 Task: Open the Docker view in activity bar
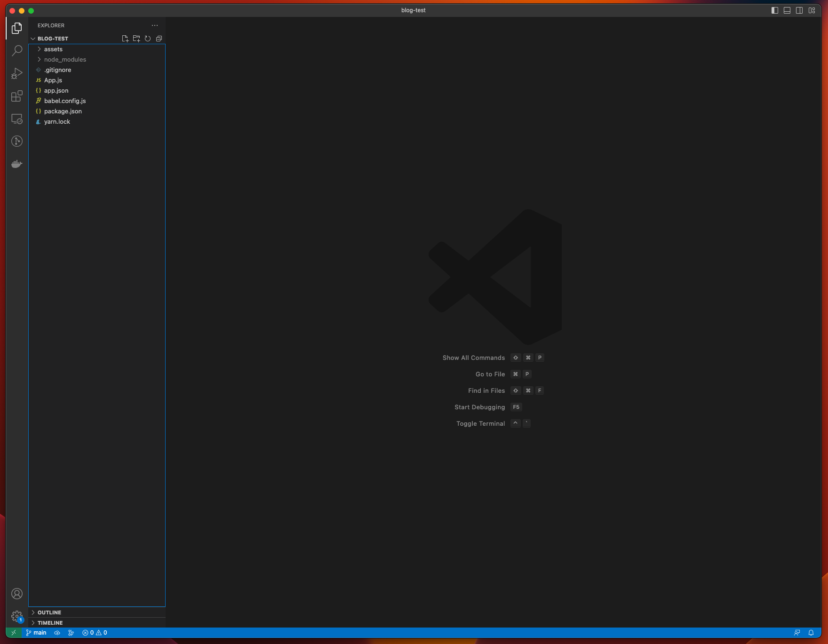(x=17, y=164)
